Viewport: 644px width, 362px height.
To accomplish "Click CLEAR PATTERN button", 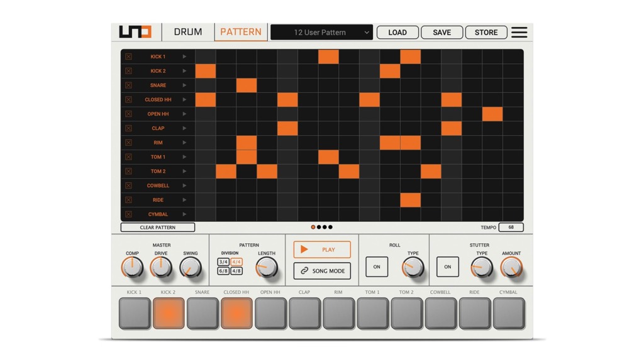I will point(158,228).
